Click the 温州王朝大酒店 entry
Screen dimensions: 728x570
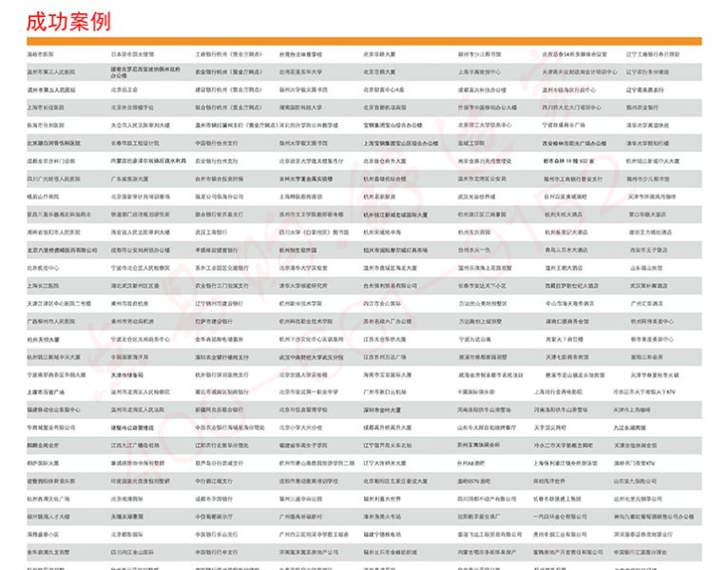point(564,268)
